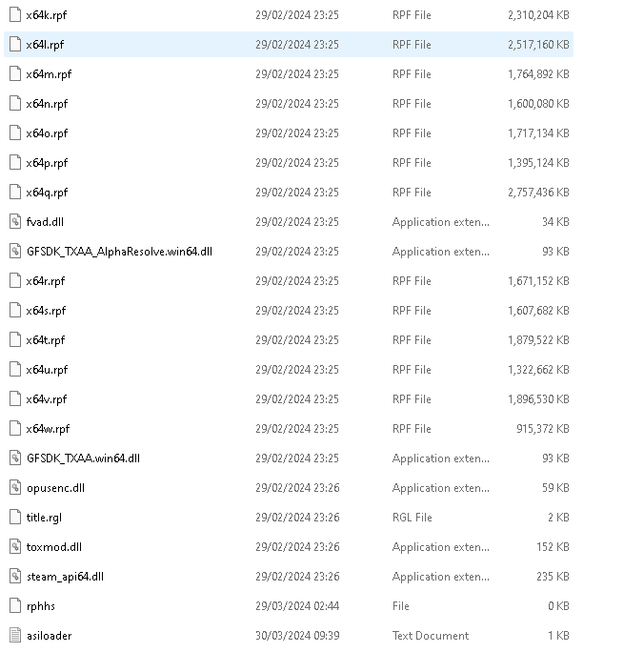Select the x64m.rpf file name
The width and height of the screenshot is (644, 652).
(x=49, y=74)
